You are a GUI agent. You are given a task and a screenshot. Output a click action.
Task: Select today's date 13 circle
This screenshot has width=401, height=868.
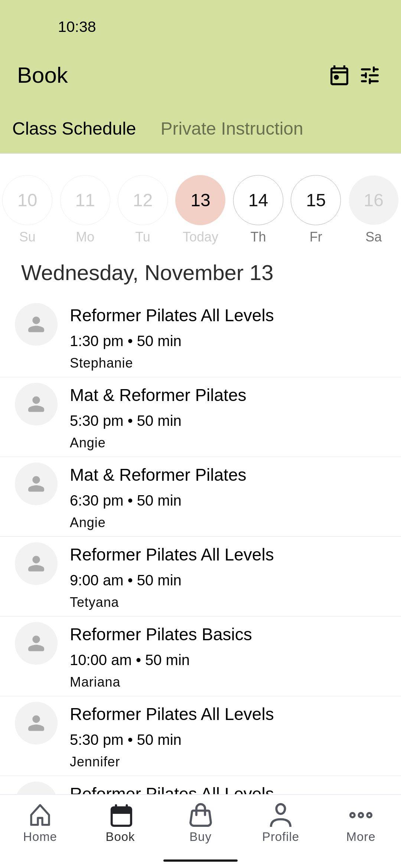point(200,200)
